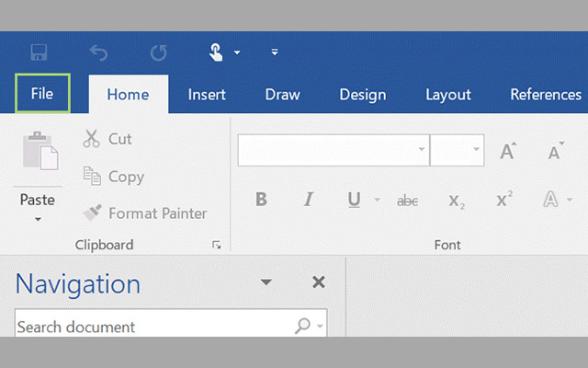
Task: Open the font name dropdown
Action: click(422, 149)
